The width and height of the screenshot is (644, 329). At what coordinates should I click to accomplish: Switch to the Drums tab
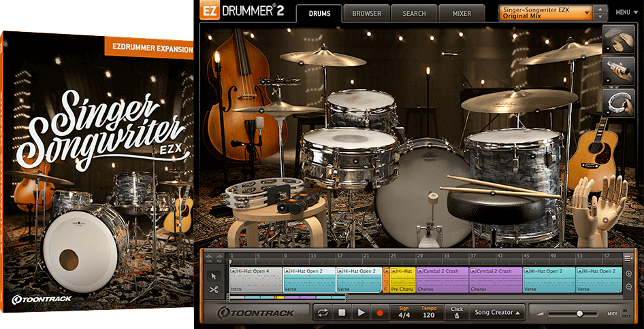(319, 14)
